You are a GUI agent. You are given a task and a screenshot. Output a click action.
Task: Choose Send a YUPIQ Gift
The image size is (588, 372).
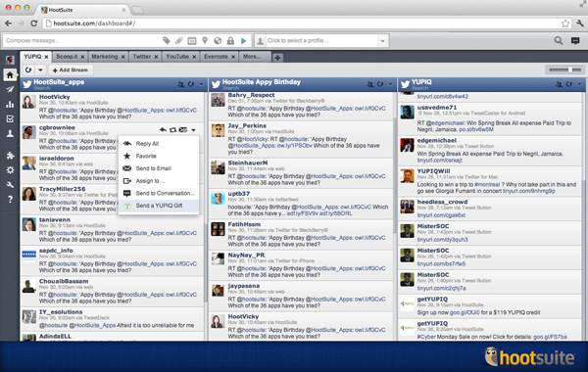tap(158, 206)
